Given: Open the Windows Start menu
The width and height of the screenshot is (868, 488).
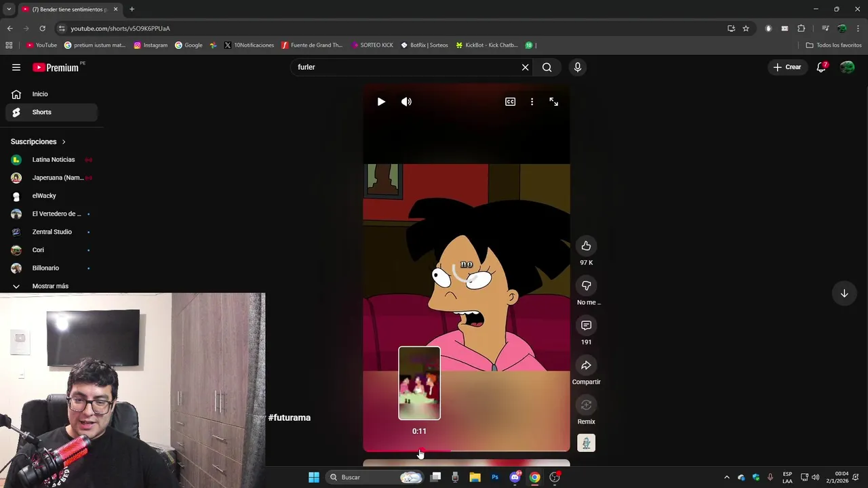Looking at the screenshot, I should [x=313, y=477].
